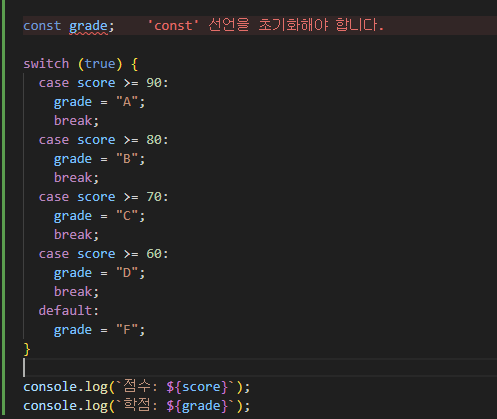Viewport: 497px width, 419px height.
Task: Click the const keyword on first line
Action: 42,26
